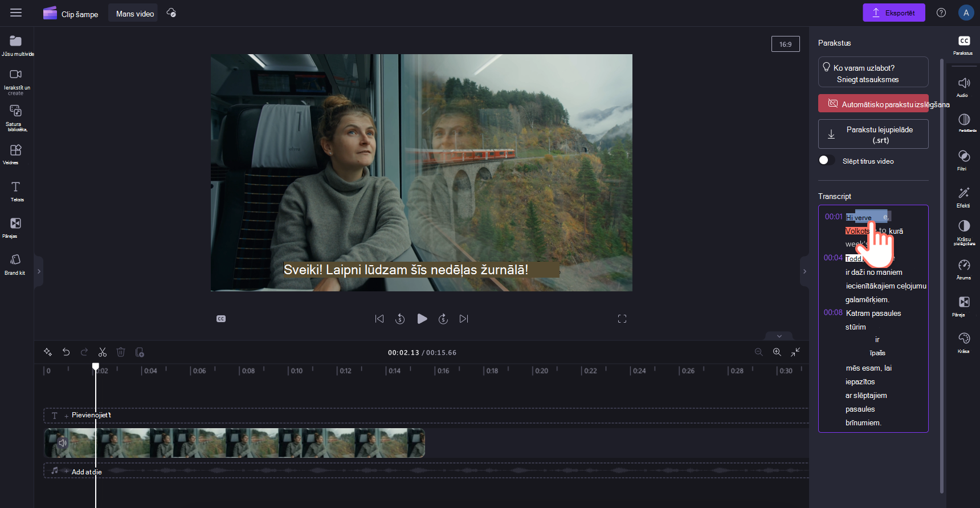
Task: Undo the last edit
Action: [66, 352]
